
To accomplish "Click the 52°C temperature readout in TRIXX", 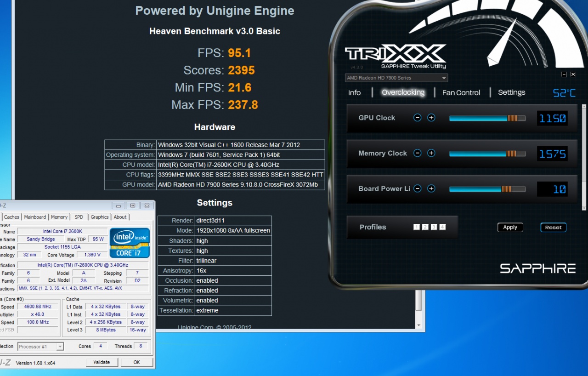I will (564, 93).
